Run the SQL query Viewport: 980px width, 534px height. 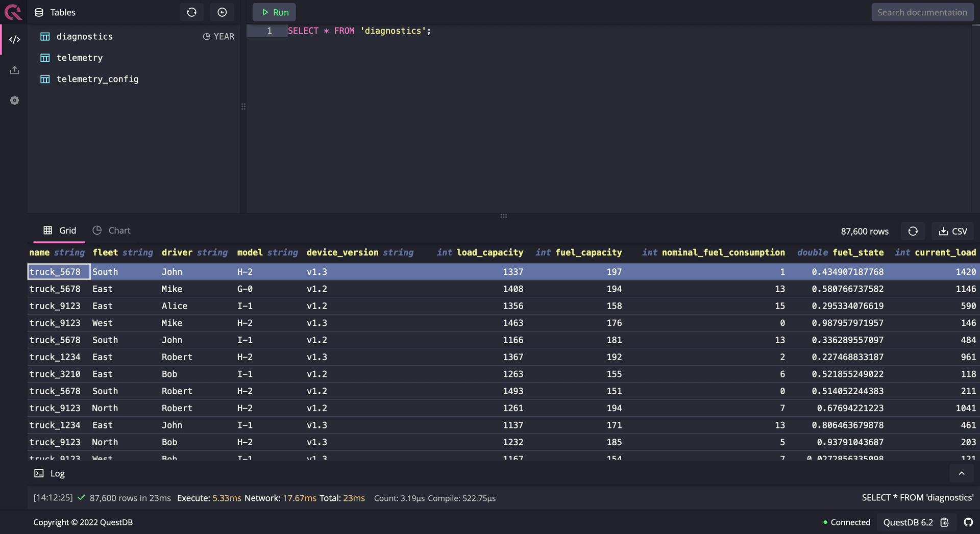pyautogui.click(x=275, y=12)
